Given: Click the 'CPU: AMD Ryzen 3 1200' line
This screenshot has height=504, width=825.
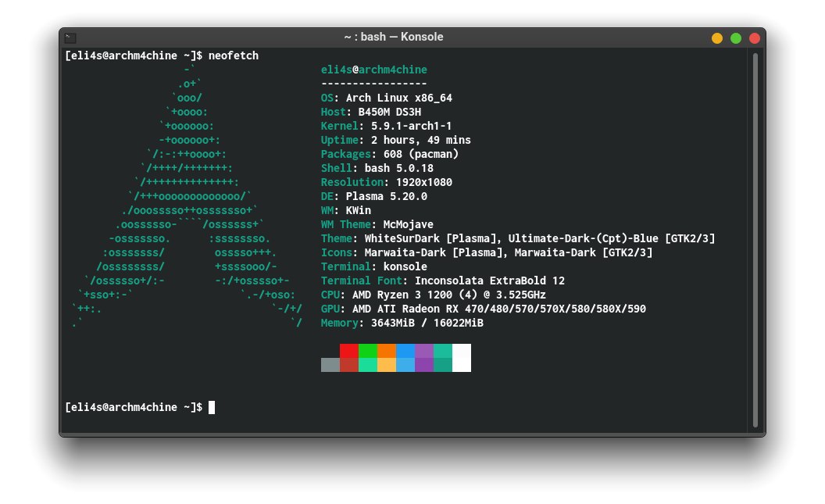Looking at the screenshot, I should tap(434, 295).
